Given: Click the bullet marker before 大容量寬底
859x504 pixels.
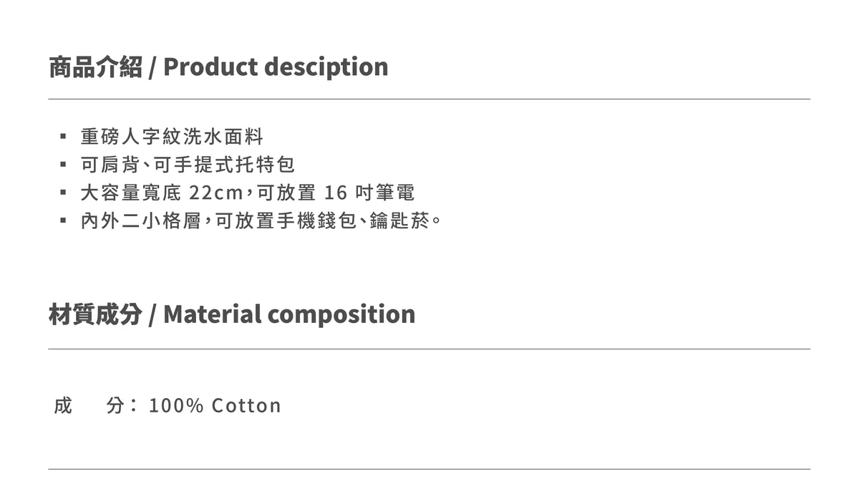Looking at the screenshot, I should point(63,193).
